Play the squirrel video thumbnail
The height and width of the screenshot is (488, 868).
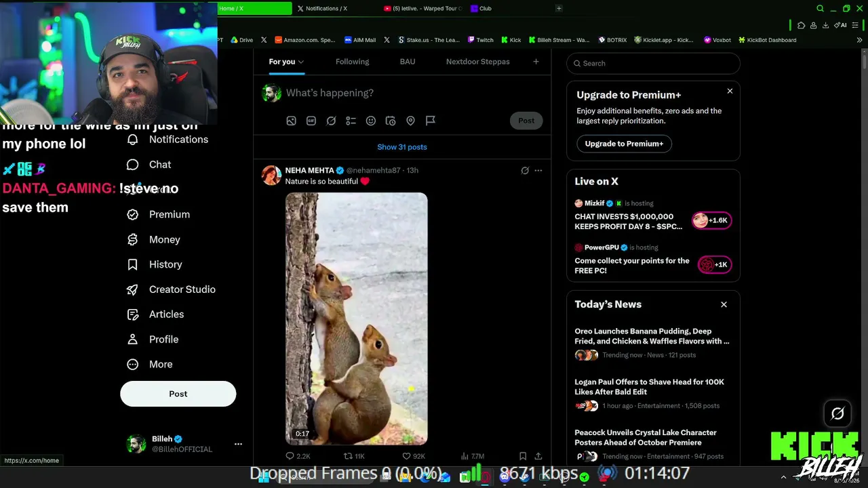[x=357, y=319]
